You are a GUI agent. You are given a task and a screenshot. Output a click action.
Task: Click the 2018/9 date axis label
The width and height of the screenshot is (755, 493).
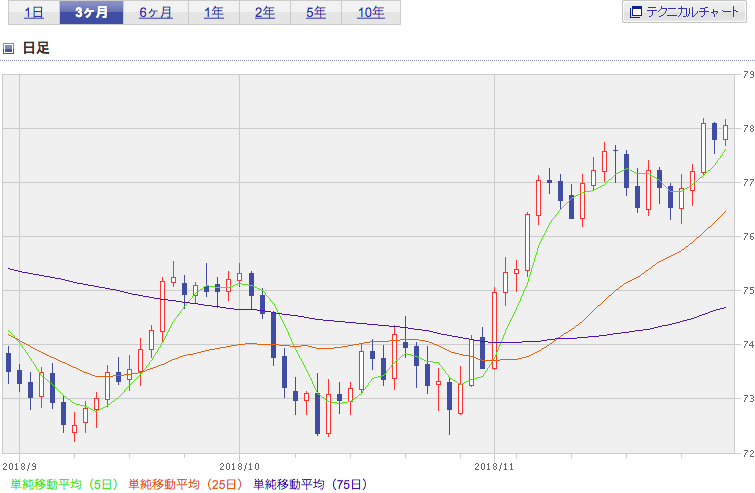pyautogui.click(x=19, y=467)
